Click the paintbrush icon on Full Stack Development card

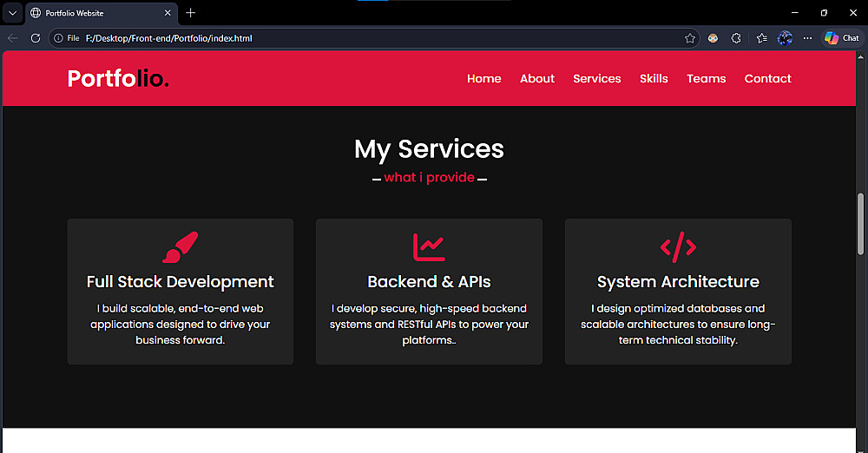tap(180, 247)
